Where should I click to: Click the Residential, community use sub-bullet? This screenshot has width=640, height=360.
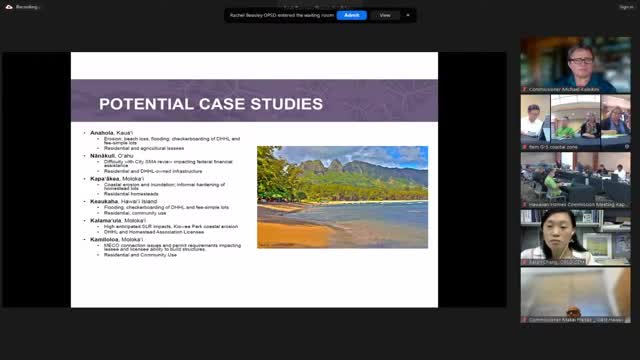135,213
